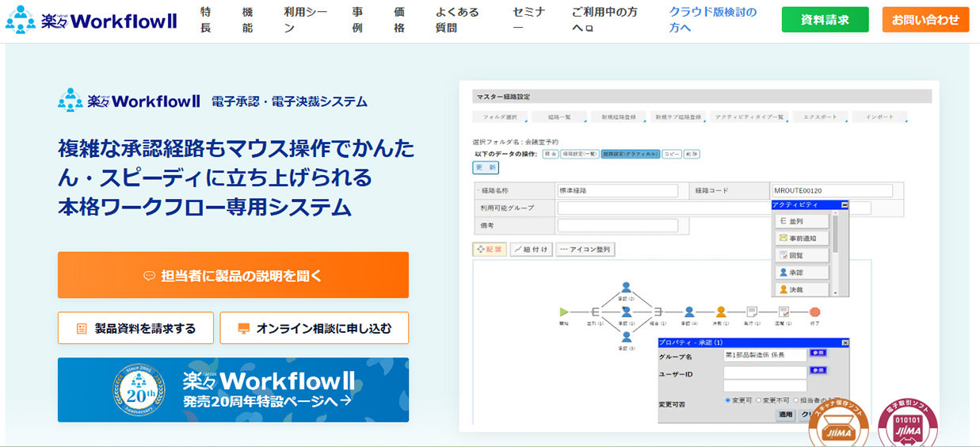
Task: Pick the 決裁 activity from the palette
Action: coord(803,289)
